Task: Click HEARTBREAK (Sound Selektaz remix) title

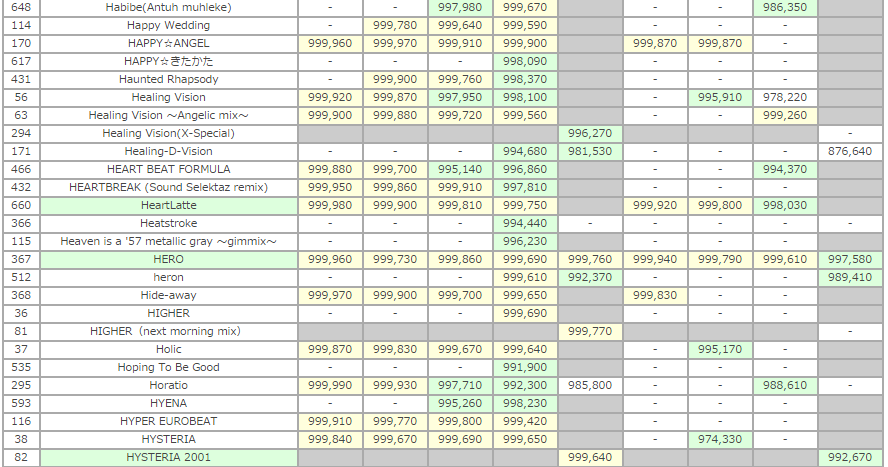Action: (x=169, y=187)
